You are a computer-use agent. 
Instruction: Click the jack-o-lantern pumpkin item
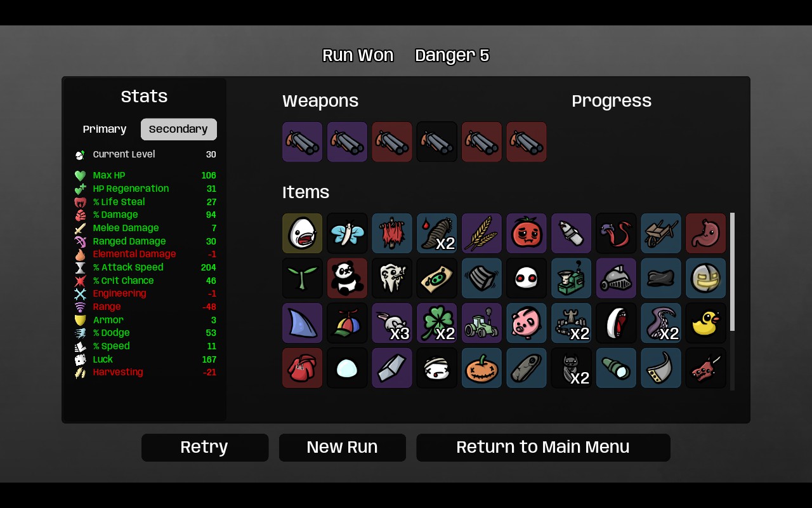pyautogui.click(x=481, y=368)
